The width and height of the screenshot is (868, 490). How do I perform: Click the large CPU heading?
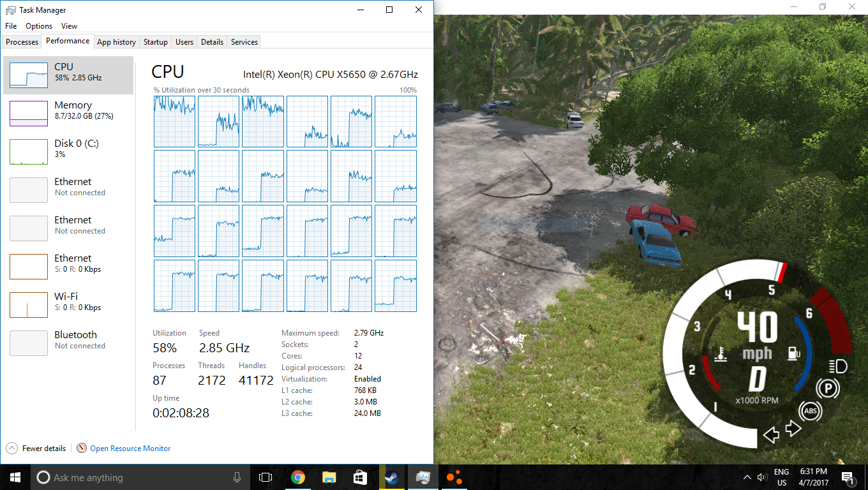click(x=168, y=72)
